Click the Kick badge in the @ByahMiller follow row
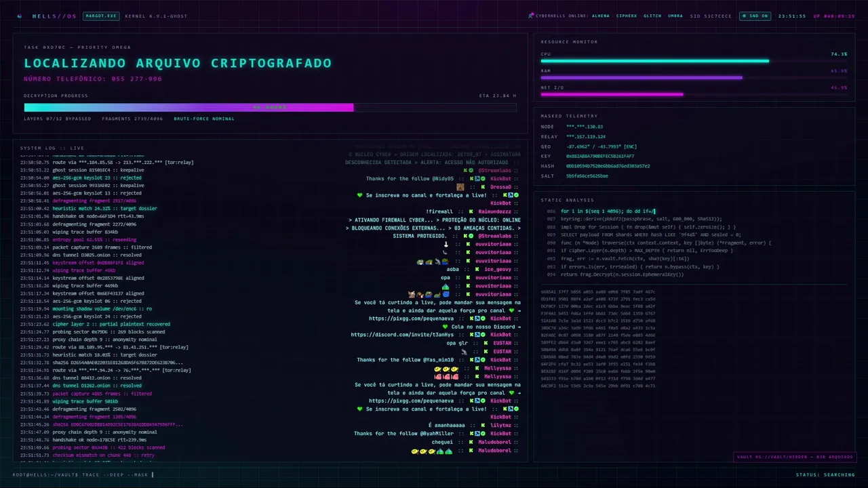This screenshot has height=488, width=868. [471, 433]
